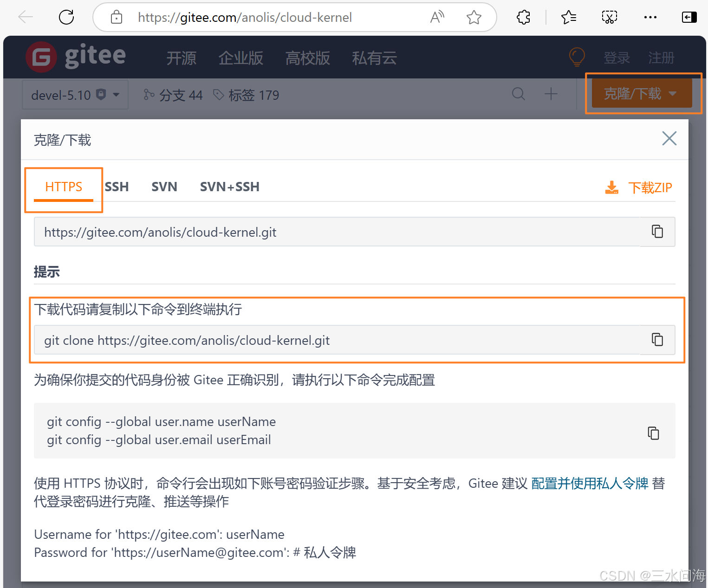
Task: Copy the git config commands
Action: point(653,433)
